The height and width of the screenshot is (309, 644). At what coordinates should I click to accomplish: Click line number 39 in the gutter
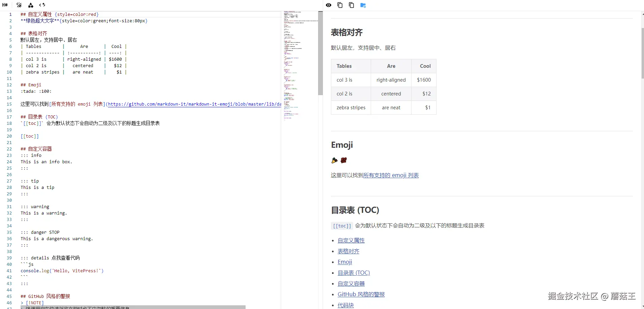click(9, 258)
